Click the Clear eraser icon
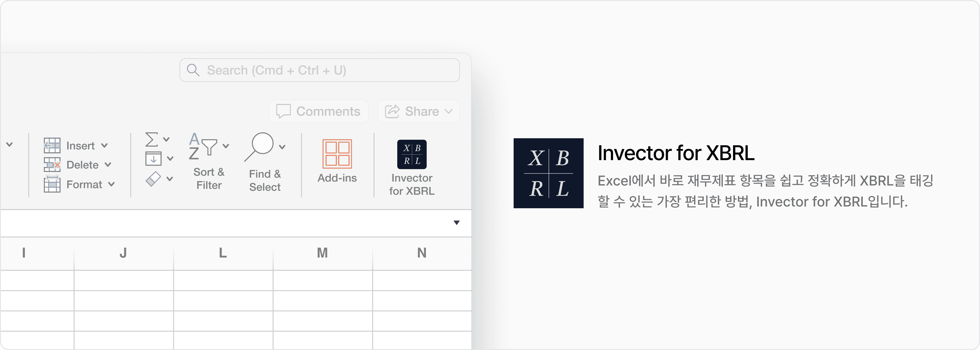The width and height of the screenshot is (980, 350). click(153, 179)
